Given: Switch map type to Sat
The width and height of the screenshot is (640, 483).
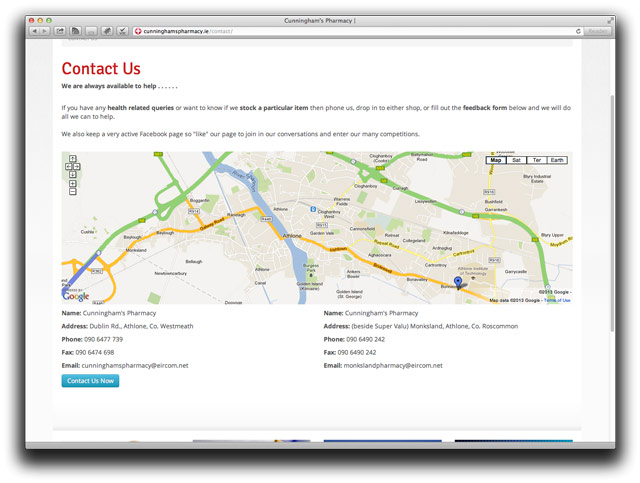Looking at the screenshot, I should coord(516,160).
